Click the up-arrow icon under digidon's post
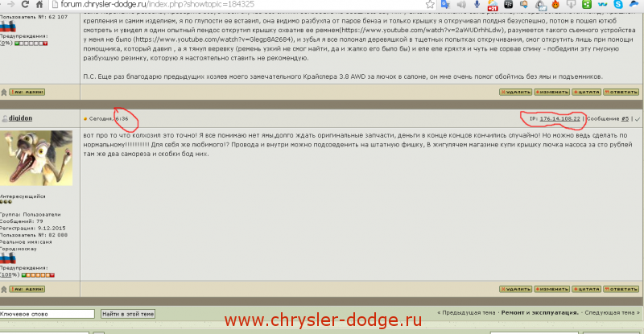Viewport: 644px width, 334px height. (x=4, y=289)
